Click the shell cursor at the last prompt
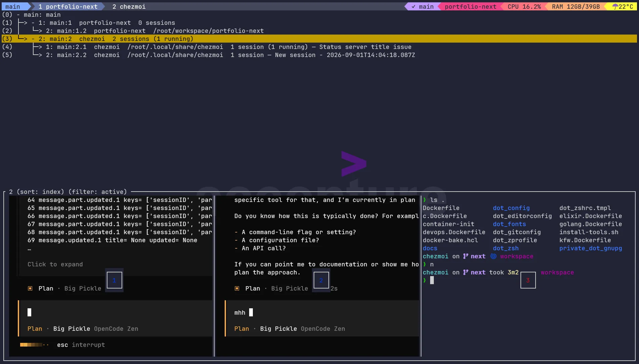The height and width of the screenshot is (364, 639). [x=432, y=280]
